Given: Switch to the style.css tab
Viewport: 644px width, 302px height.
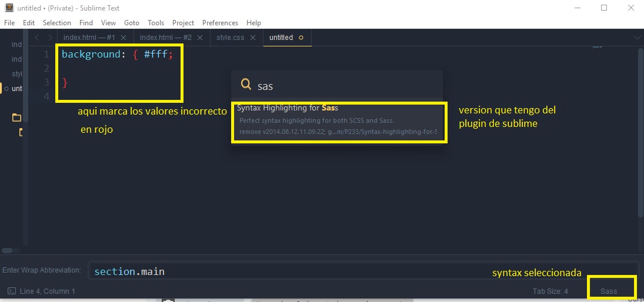Looking at the screenshot, I should tap(231, 38).
